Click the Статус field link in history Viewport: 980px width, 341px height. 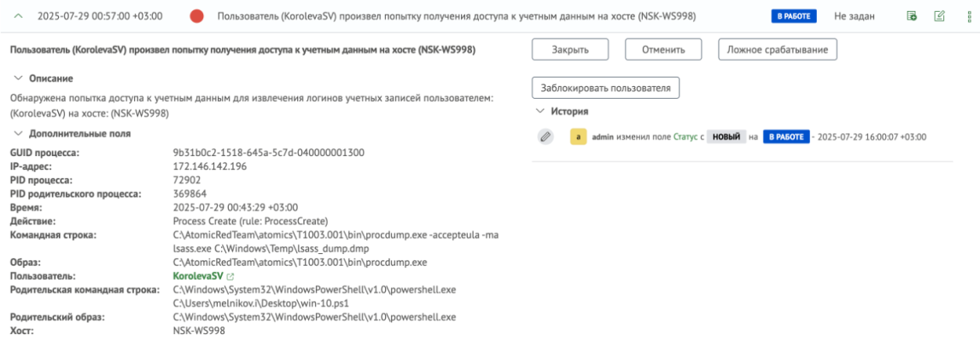[685, 136]
